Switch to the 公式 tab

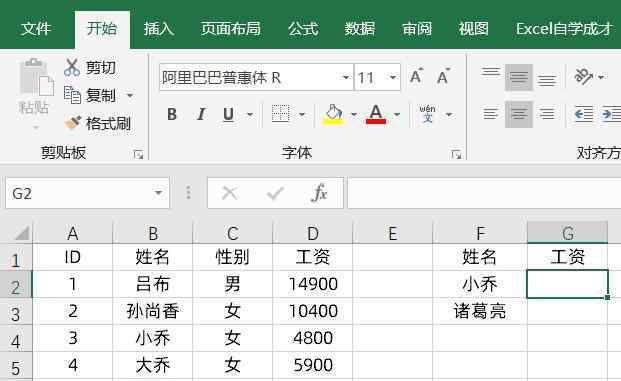coord(303,29)
